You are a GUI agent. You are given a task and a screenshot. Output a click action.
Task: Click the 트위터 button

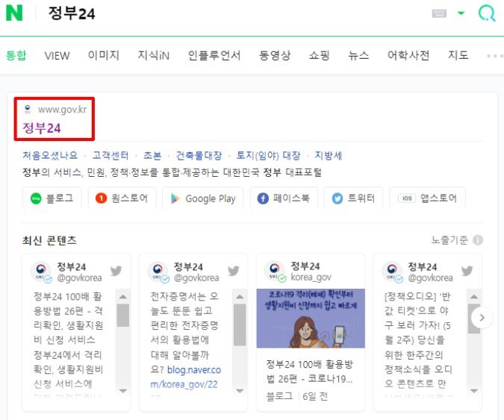(353, 198)
